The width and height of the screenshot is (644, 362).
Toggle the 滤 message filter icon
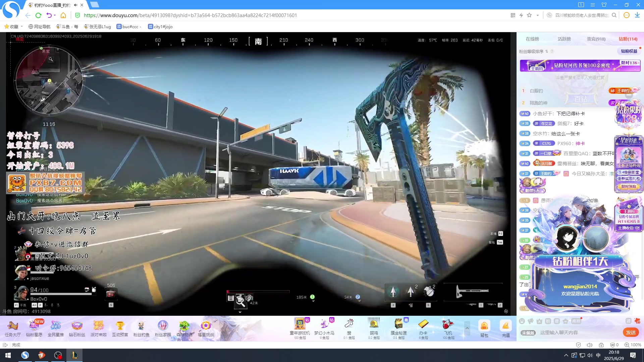[628, 321]
